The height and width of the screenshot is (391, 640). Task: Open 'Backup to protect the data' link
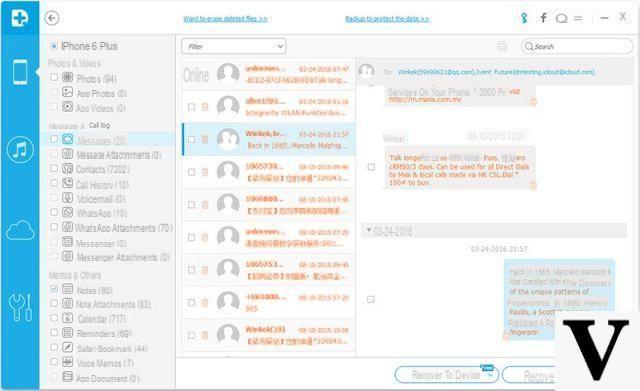click(x=387, y=19)
